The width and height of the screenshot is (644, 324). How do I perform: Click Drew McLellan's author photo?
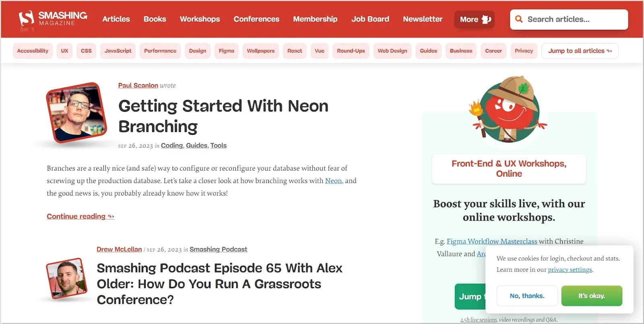tap(67, 278)
